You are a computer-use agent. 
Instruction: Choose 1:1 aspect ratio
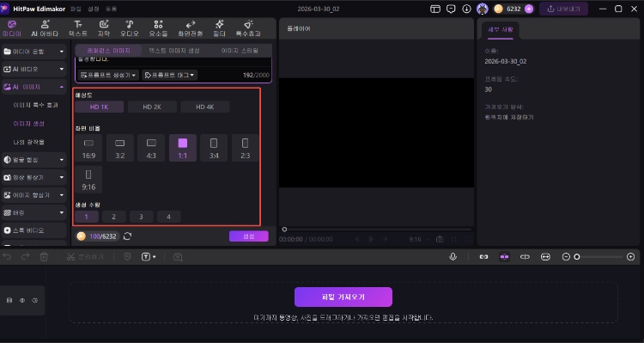(x=183, y=148)
